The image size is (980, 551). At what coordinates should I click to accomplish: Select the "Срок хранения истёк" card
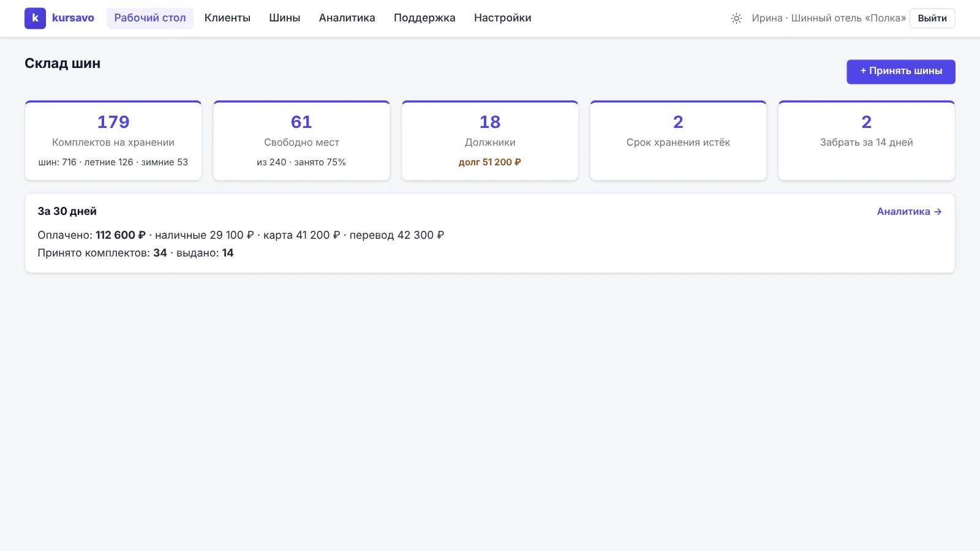[x=678, y=141]
